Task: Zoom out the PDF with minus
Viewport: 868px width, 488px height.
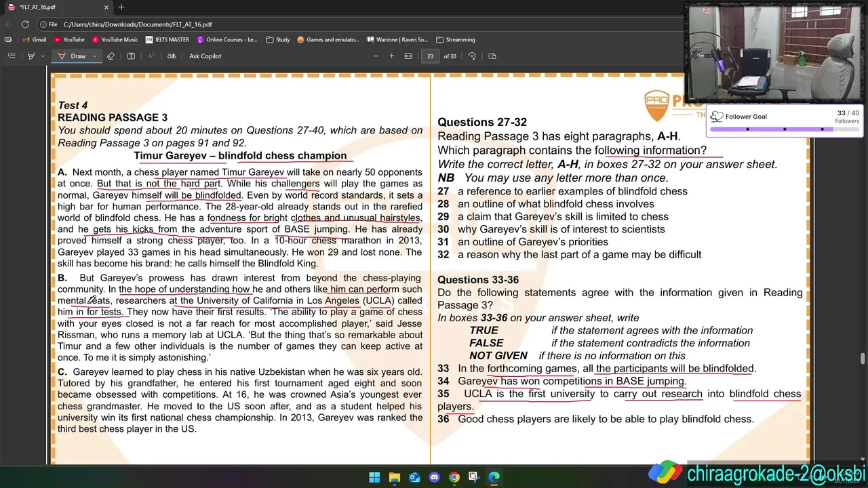Action: 376,56
